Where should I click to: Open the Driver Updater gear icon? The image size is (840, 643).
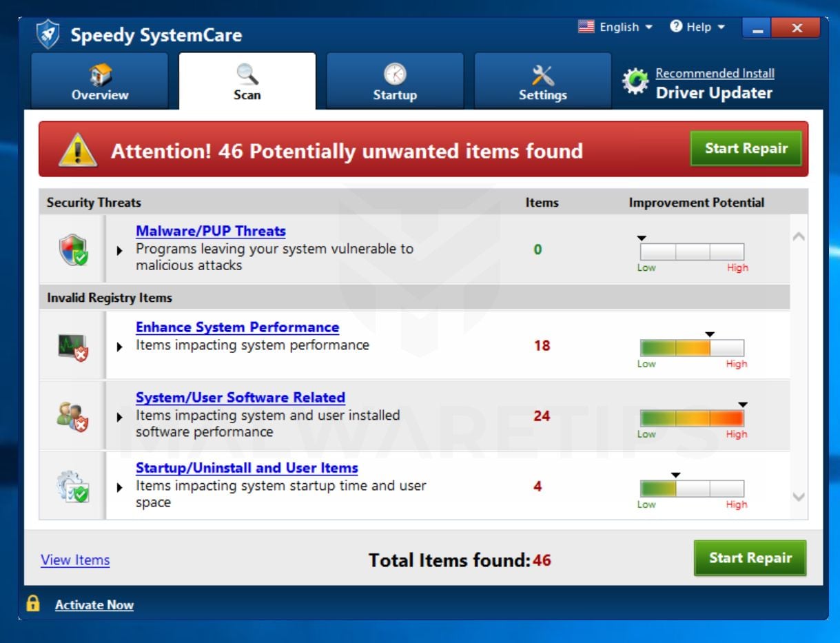pos(637,81)
